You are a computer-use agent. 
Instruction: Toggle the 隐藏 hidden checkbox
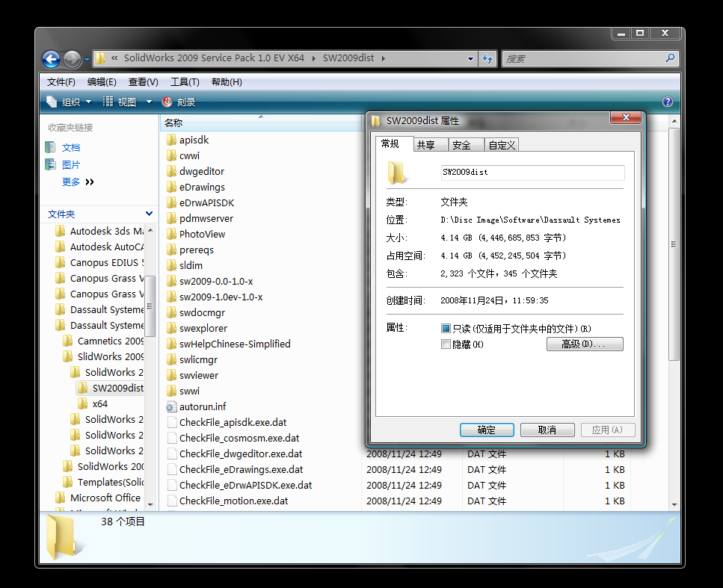(x=446, y=344)
